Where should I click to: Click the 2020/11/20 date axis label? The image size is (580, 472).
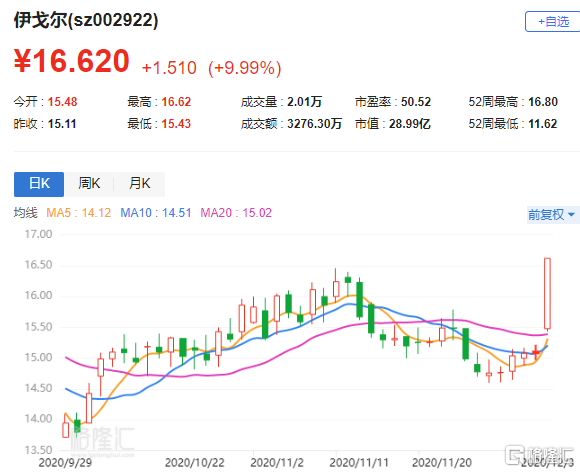pyautogui.click(x=442, y=463)
